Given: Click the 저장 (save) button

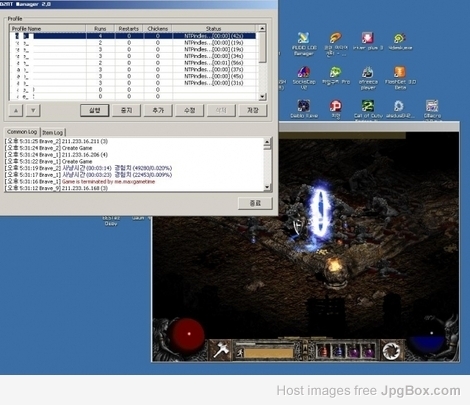Looking at the screenshot, I should 253,110.
